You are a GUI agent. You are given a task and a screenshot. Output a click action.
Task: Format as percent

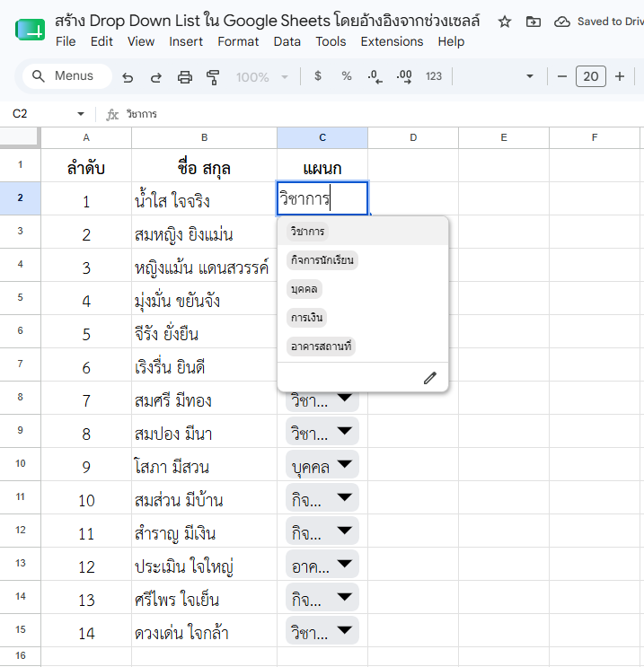(x=347, y=76)
